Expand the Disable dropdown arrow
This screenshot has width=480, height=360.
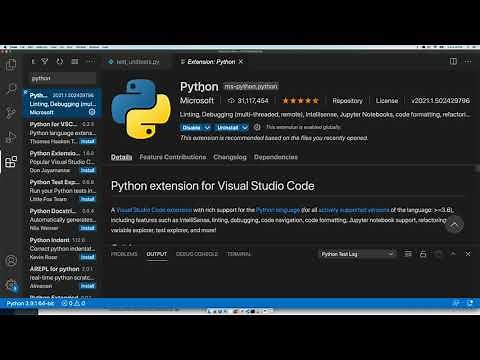click(207, 128)
